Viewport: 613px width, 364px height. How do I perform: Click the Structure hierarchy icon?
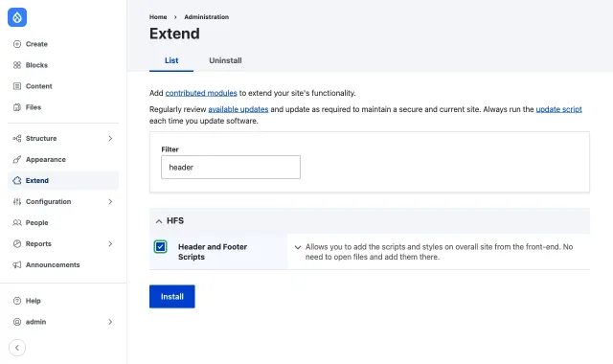coord(17,138)
